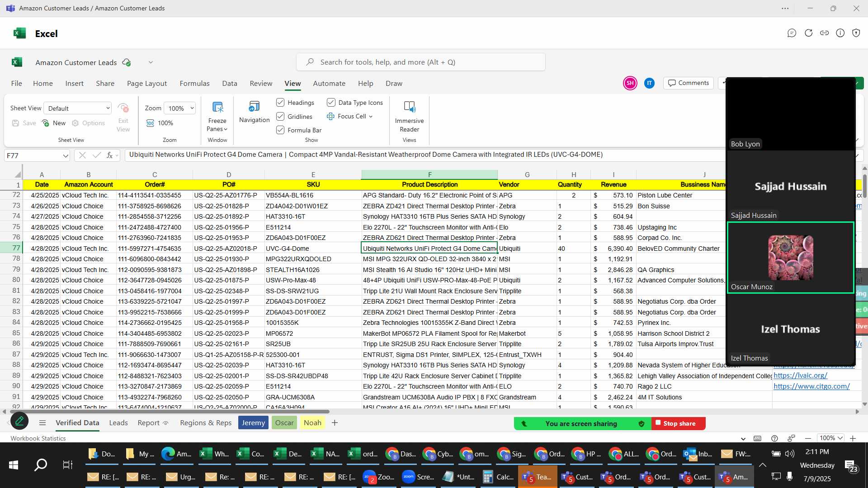Copy link icon in Teams header

(x=824, y=33)
